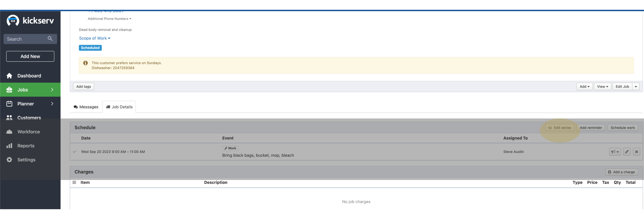Open the Jobs section in sidebar
This screenshot has height=219, width=644.
[30, 90]
